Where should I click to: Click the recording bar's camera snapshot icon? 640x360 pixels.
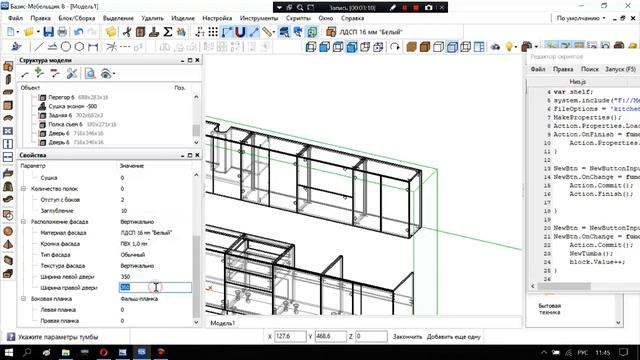428,7
